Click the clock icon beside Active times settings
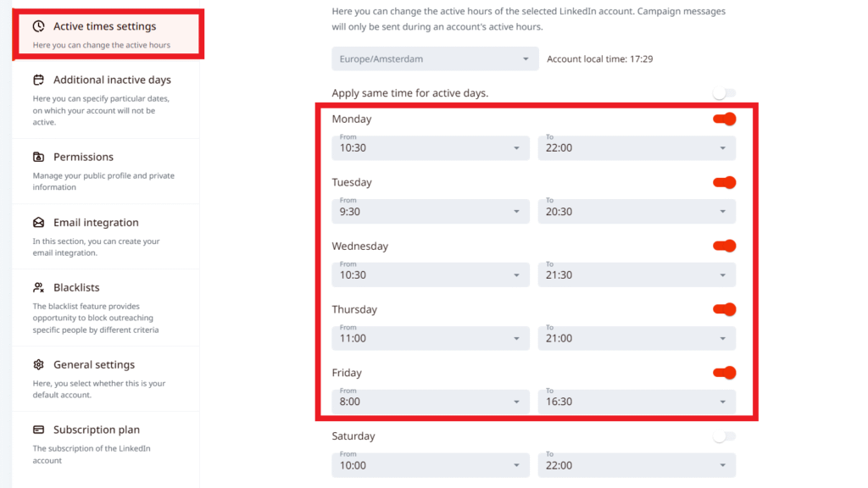This screenshot has width=868, height=488. pos(39,27)
